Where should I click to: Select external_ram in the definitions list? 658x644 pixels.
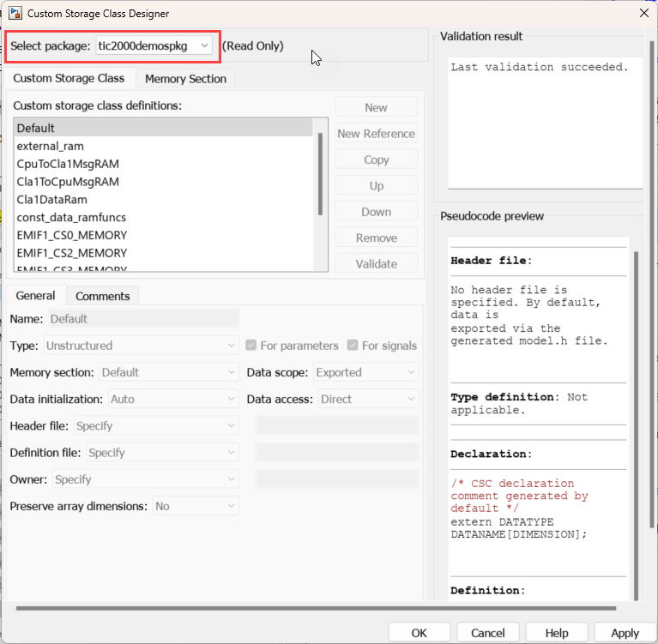(164, 146)
